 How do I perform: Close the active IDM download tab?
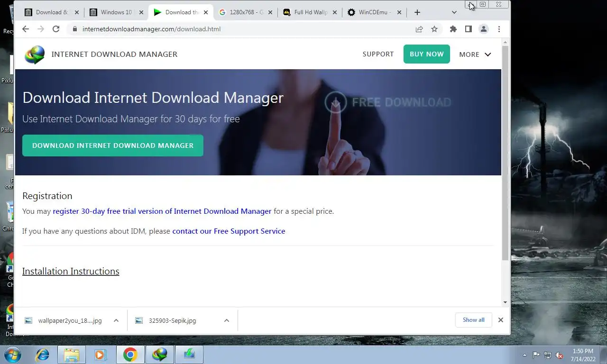click(x=206, y=12)
